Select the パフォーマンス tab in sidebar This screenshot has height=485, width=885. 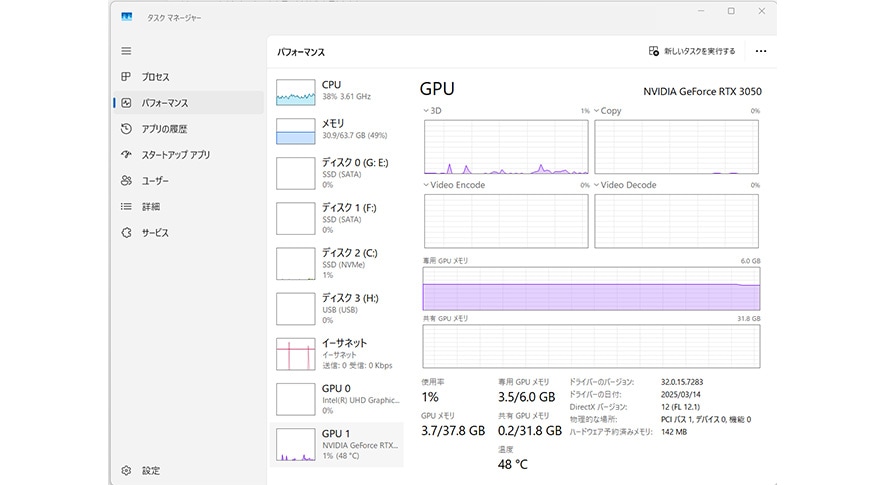point(164,103)
